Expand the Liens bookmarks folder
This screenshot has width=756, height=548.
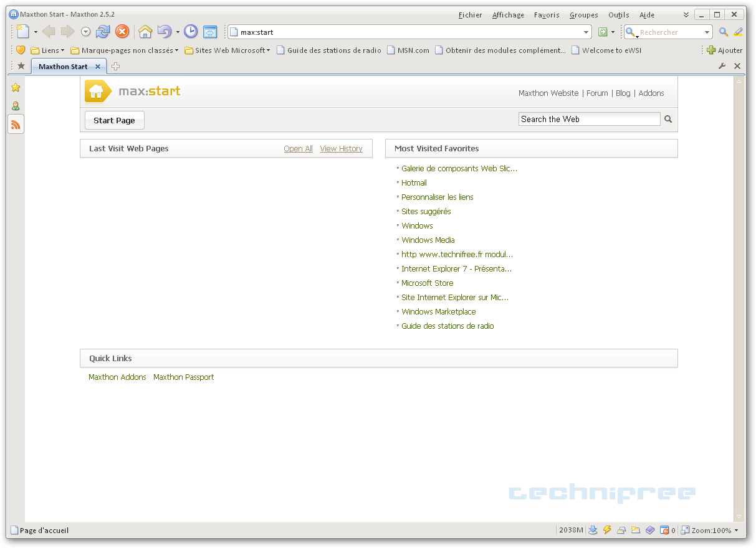[47, 50]
